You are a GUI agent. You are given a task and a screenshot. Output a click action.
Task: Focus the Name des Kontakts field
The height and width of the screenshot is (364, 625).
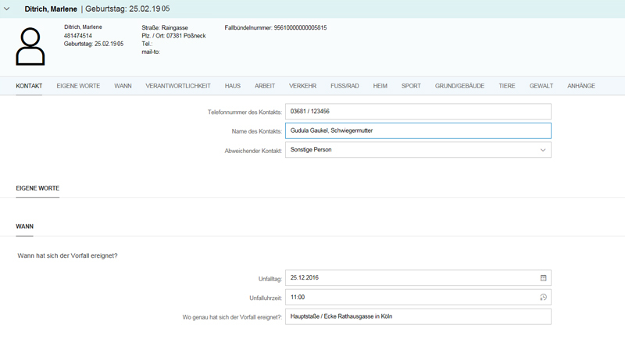[417, 130]
